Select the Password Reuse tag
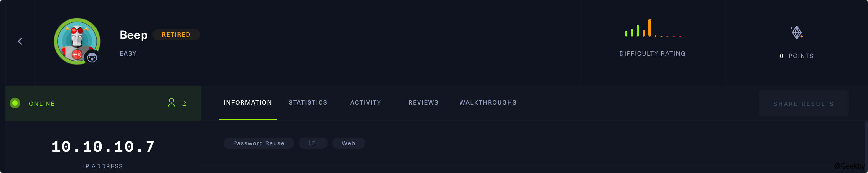The height and width of the screenshot is (173, 868). pyautogui.click(x=258, y=143)
